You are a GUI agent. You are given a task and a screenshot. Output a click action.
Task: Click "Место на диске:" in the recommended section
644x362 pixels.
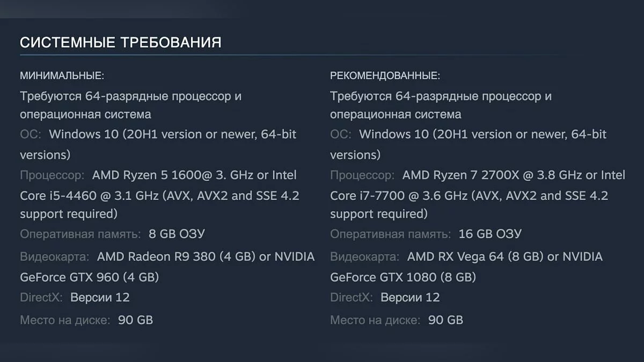tap(375, 320)
